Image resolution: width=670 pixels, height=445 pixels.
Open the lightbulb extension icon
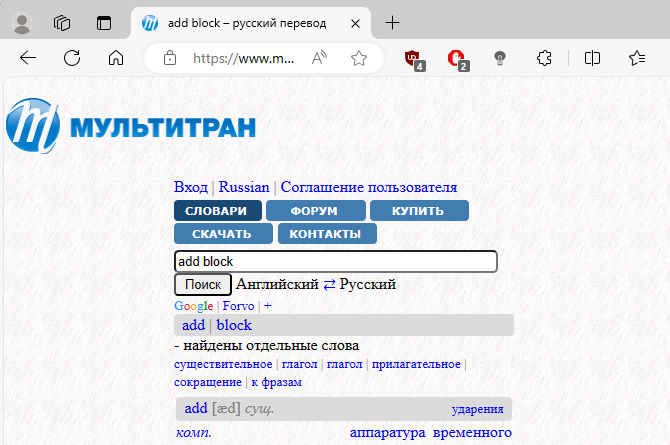(500, 58)
